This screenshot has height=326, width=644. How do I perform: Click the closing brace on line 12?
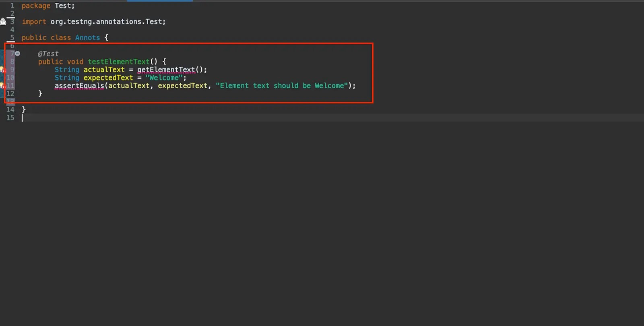tap(40, 93)
